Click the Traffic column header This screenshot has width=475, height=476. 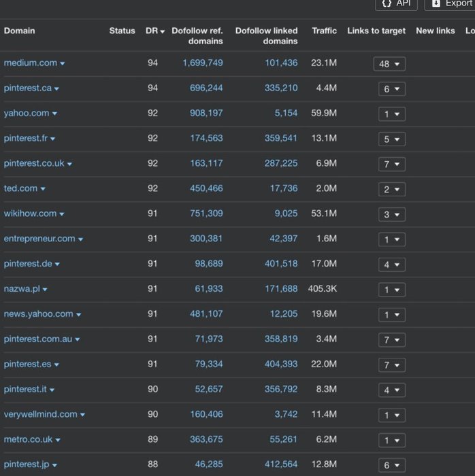point(324,31)
